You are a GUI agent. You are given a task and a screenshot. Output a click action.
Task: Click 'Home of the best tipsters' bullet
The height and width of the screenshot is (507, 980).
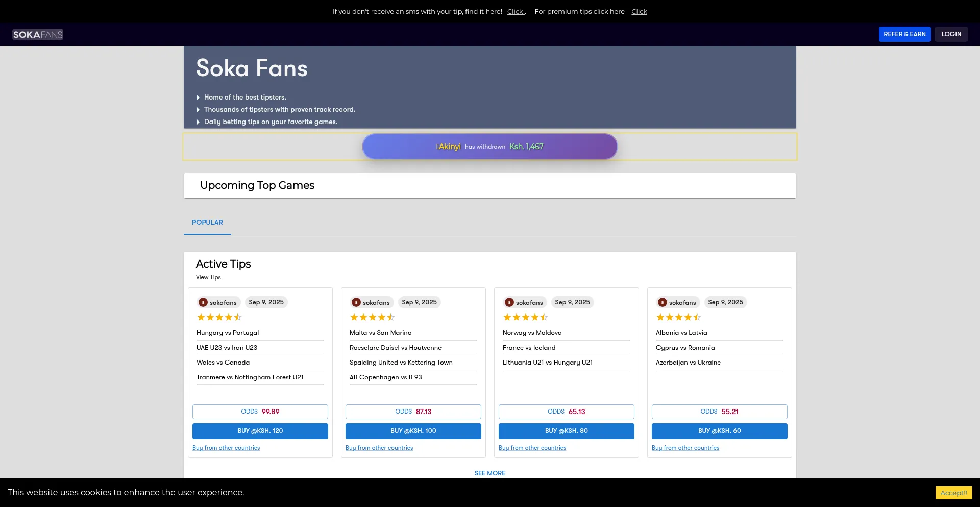[245, 97]
